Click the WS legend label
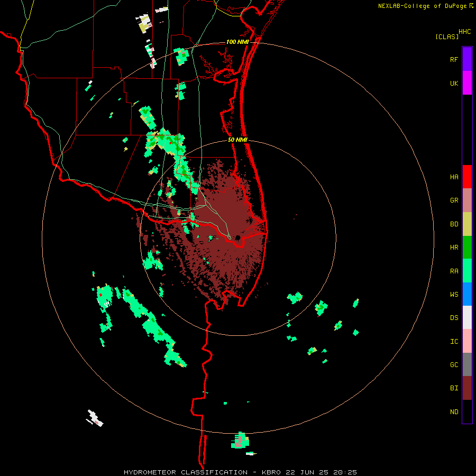 point(454,295)
